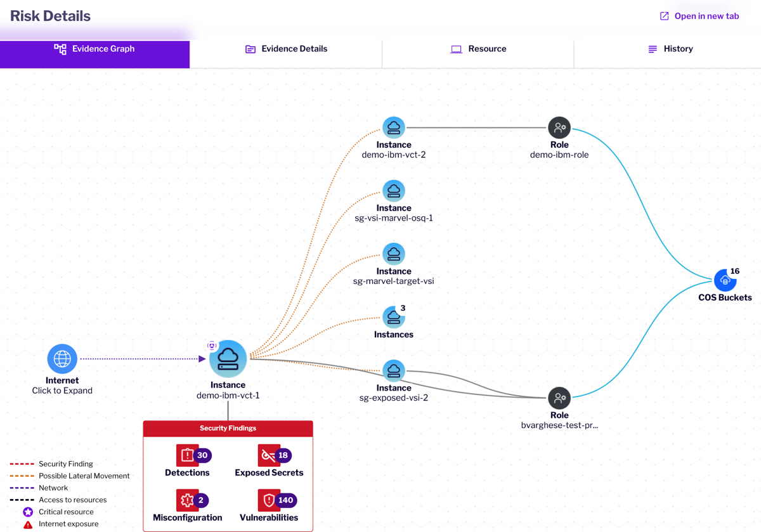The width and height of the screenshot is (761, 532).
Task: Open the Vulnerabilities findings icon
Action: click(x=268, y=500)
